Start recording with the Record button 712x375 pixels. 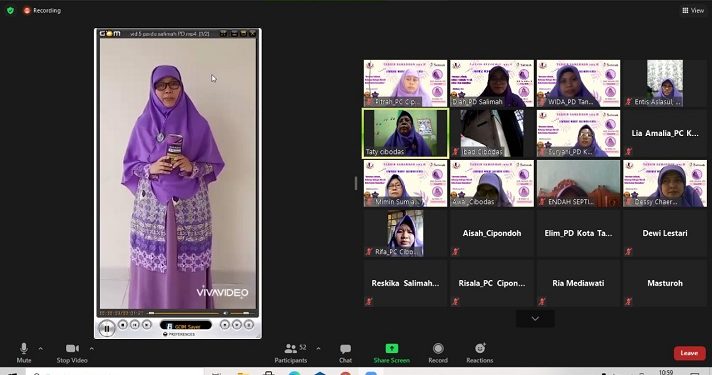(438, 353)
